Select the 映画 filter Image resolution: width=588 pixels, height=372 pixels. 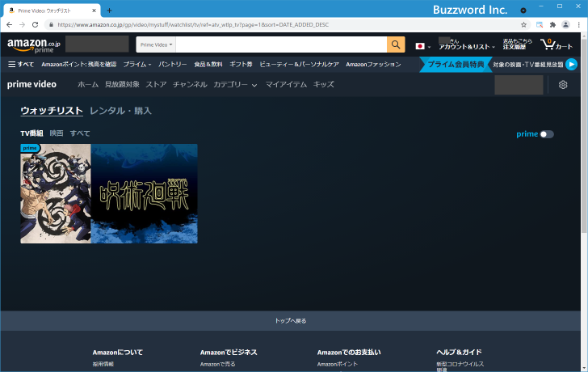pos(57,133)
